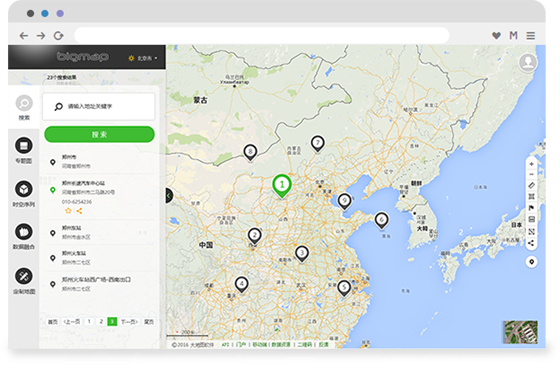Viewport: 560px width, 365px height.
Task: Go back using the browser back arrow
Action: (24, 36)
